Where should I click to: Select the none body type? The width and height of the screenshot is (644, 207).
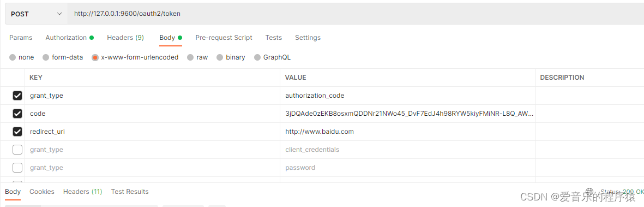point(22,57)
